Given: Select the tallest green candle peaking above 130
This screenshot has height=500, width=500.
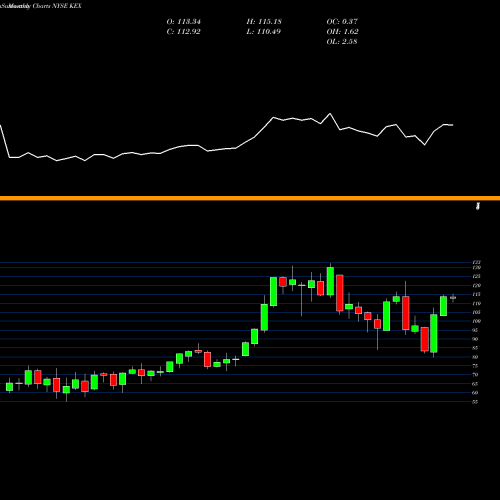Looking at the screenshot, I should 330,281.
